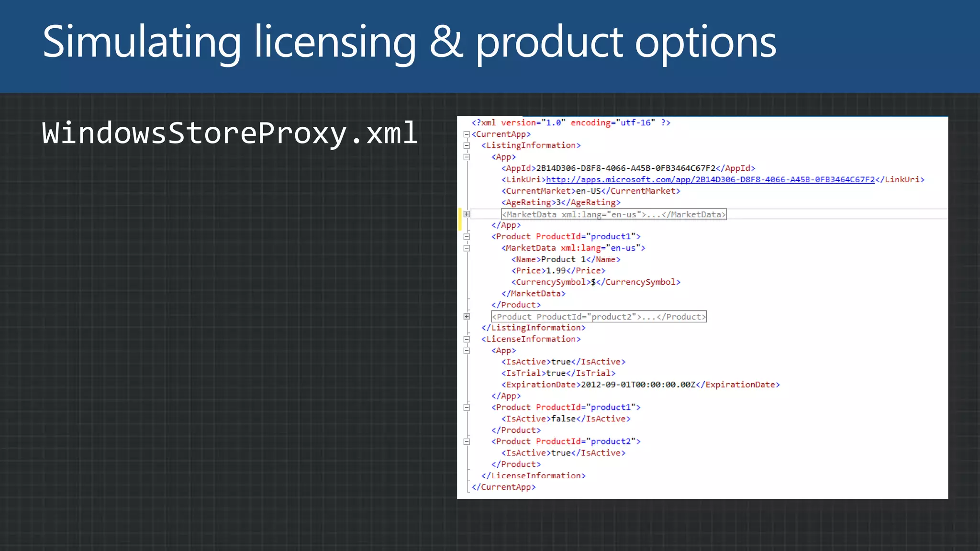Click the CurrentMarket 'en-US' value
Screen dimensions: 980x551
coord(588,191)
